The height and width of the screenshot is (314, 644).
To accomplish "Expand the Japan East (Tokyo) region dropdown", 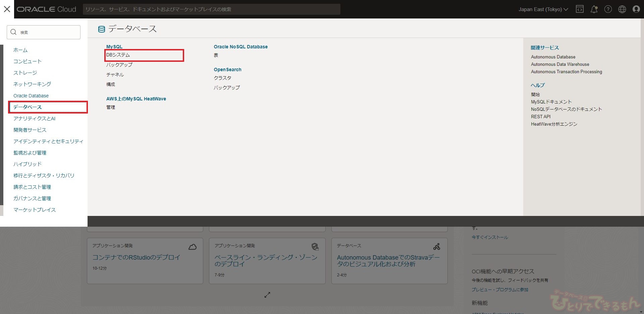I will coord(543,9).
